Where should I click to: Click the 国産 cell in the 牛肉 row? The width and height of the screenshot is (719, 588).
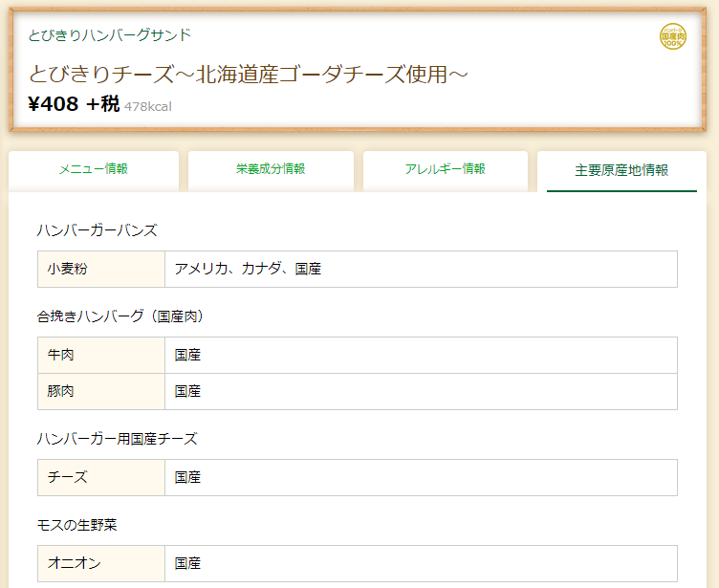coord(421,355)
